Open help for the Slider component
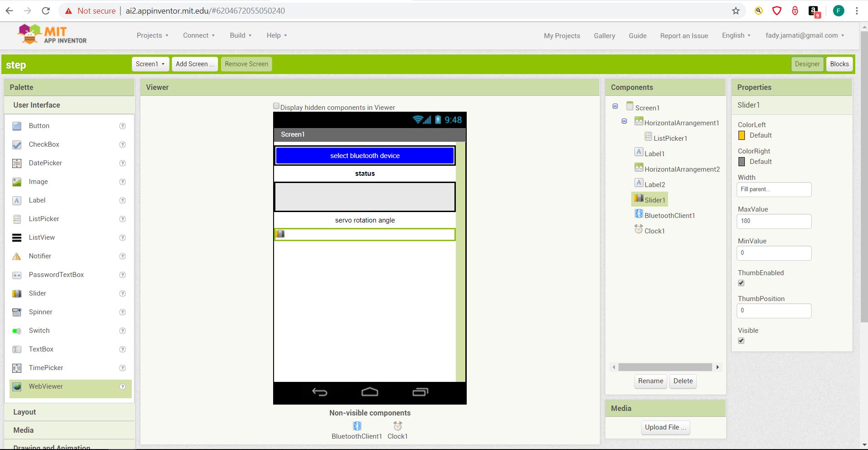This screenshot has width=868, height=450. (122, 294)
